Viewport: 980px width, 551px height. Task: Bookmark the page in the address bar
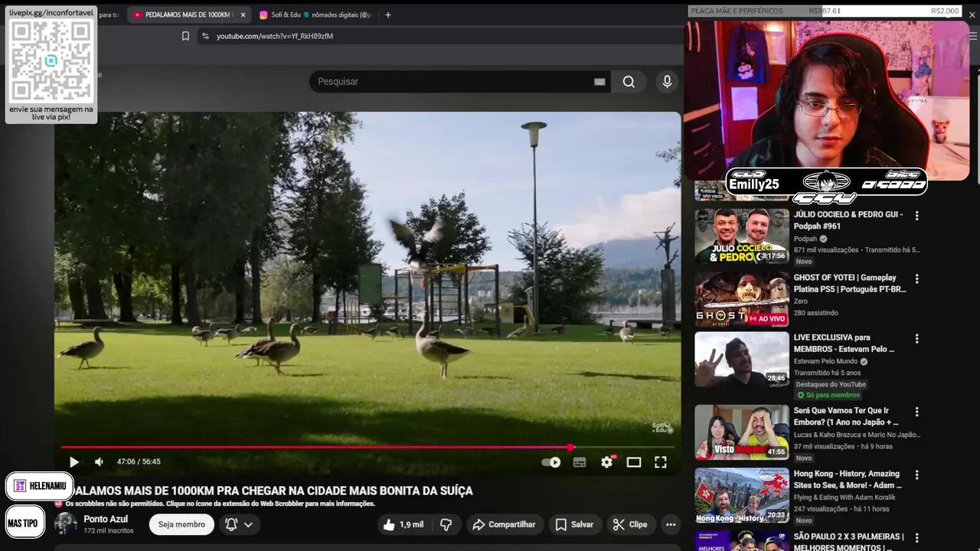[185, 36]
